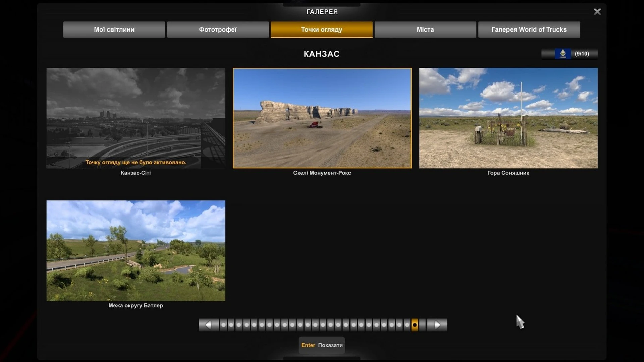Viewport: 644px width, 362px height.
Task: Open the Мої світлини tab
Action: 114,29
